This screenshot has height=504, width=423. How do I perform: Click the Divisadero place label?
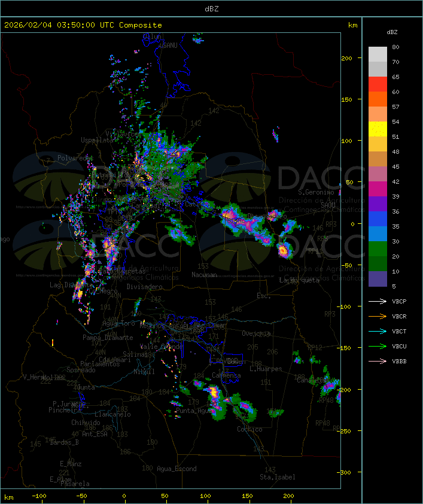(x=145, y=286)
